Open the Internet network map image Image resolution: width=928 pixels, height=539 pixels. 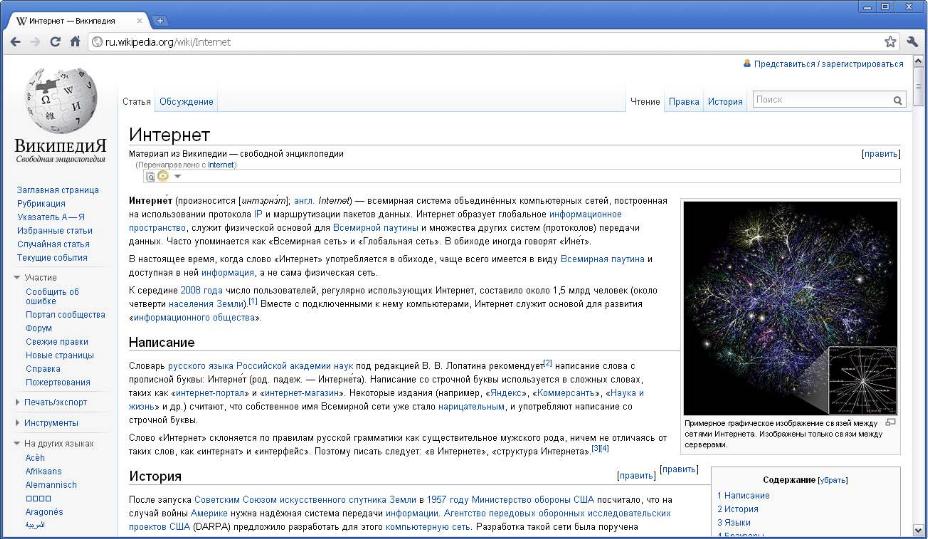pyautogui.click(x=790, y=308)
